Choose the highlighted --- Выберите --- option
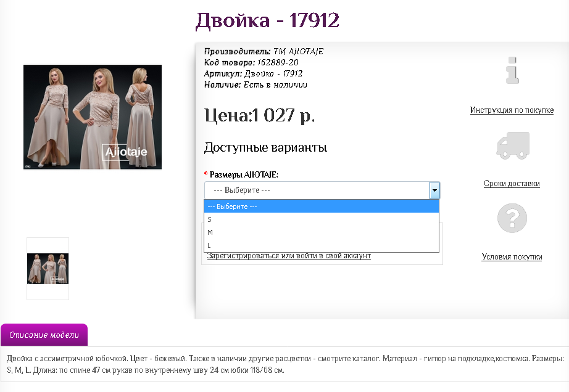 coord(322,206)
